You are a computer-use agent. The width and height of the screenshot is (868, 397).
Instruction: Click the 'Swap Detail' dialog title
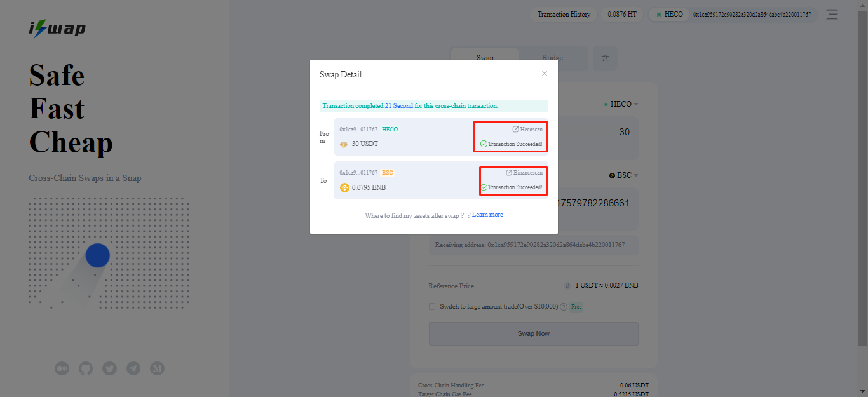(341, 74)
